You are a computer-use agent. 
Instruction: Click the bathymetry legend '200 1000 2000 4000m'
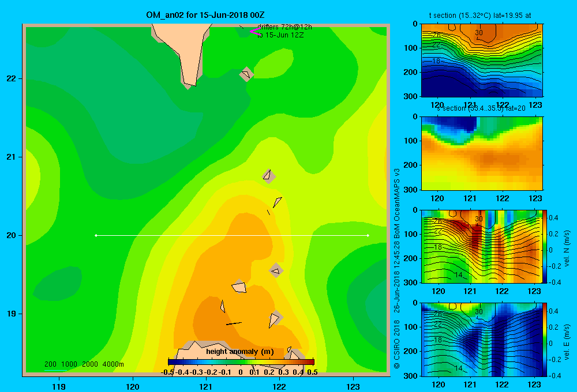pos(84,364)
